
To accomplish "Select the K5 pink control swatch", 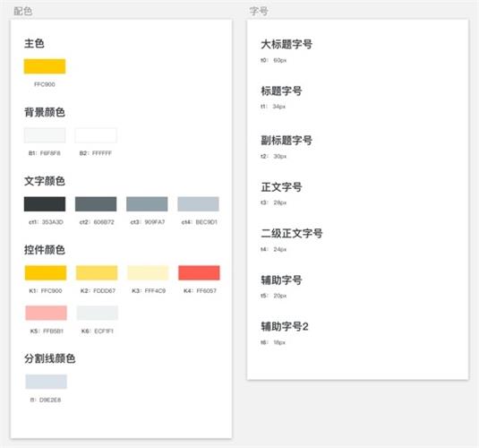I will [47, 313].
